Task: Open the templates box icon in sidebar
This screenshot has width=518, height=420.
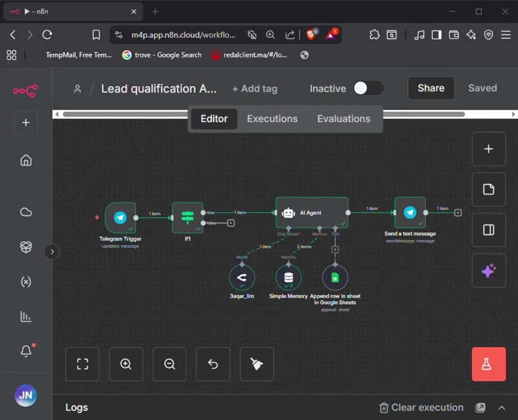Action: tap(26, 247)
